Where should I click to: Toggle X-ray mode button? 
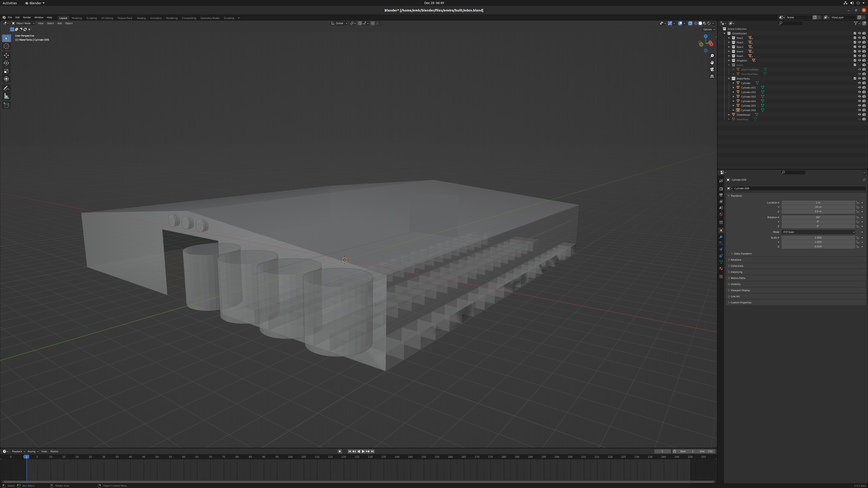click(x=690, y=23)
